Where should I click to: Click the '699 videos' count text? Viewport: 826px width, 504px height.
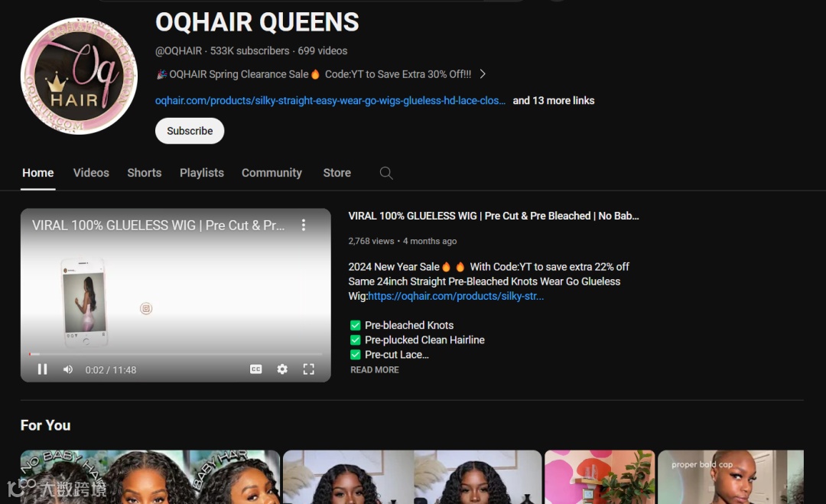pos(323,51)
